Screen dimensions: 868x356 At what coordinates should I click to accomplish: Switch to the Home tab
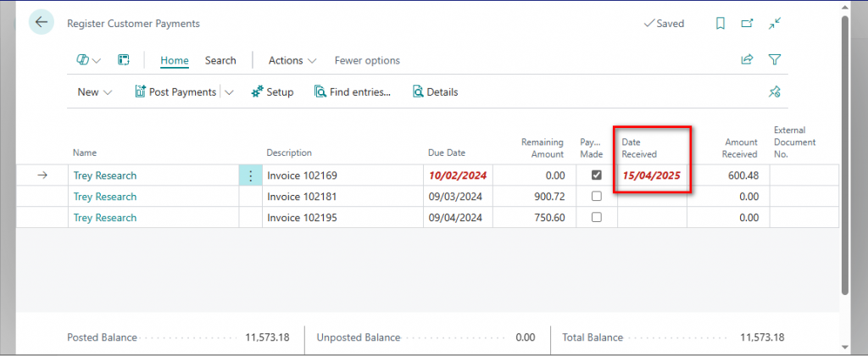[175, 60]
